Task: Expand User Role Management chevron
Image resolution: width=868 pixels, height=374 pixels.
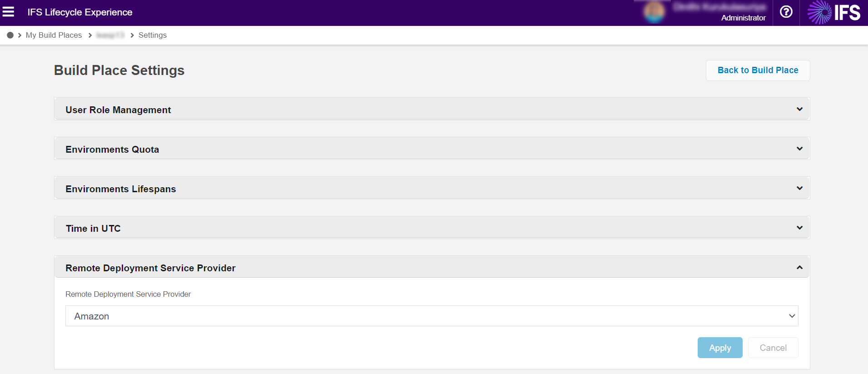Action: (799, 109)
